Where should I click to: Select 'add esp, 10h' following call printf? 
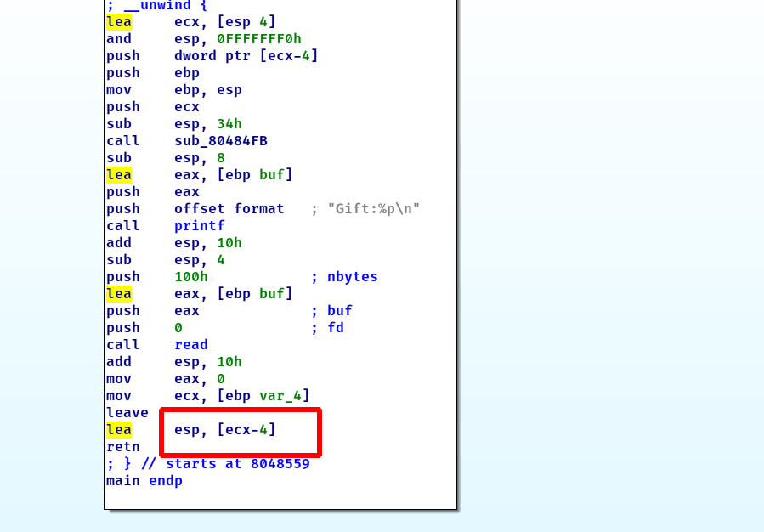point(174,243)
